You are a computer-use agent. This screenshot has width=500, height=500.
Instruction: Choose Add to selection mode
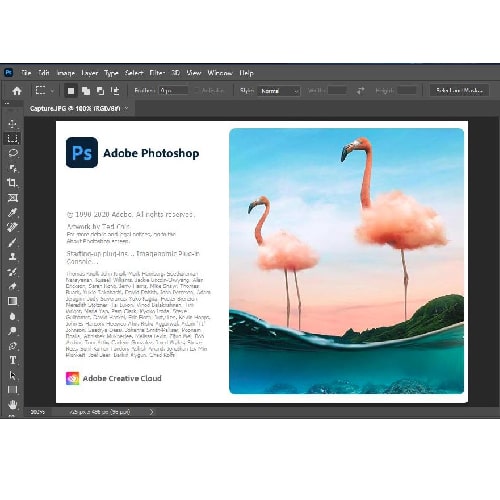click(x=86, y=91)
